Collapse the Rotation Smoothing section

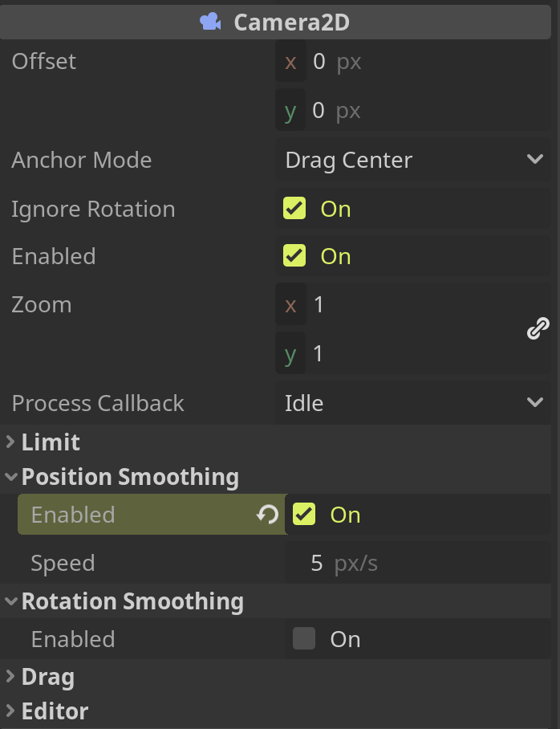tap(10, 601)
